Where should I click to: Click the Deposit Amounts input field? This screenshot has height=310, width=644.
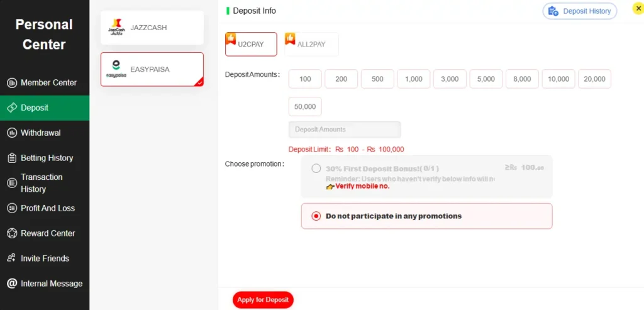coord(345,130)
